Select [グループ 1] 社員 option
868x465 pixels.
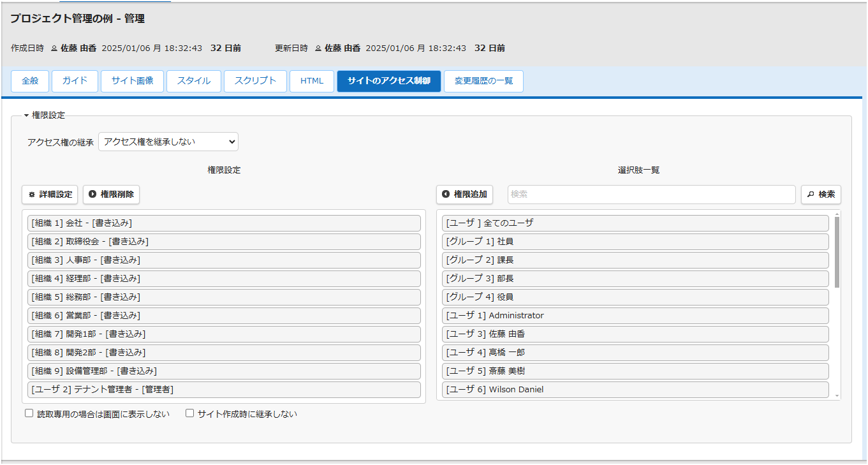point(635,241)
